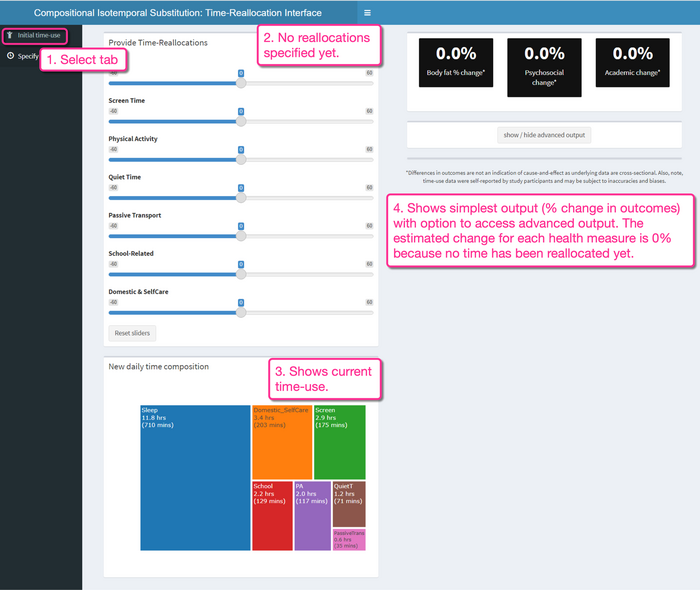The height and width of the screenshot is (590, 700).
Task: Click the person icon beside Initial time-use
Action: 10,36
